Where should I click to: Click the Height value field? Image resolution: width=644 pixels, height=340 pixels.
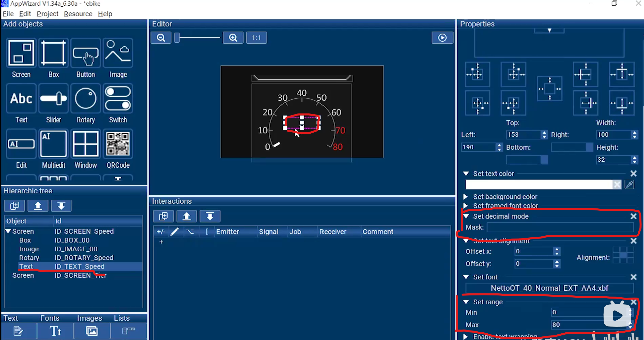click(614, 160)
